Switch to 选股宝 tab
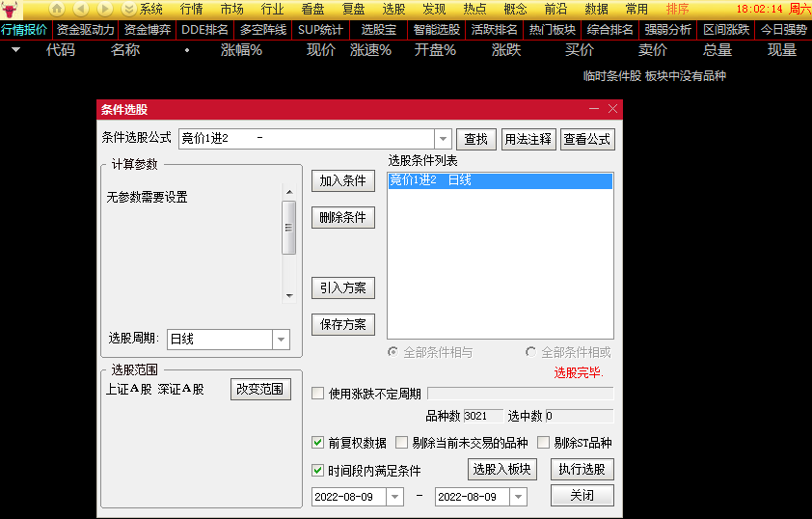Image resolution: width=812 pixels, height=519 pixels. 379,30
